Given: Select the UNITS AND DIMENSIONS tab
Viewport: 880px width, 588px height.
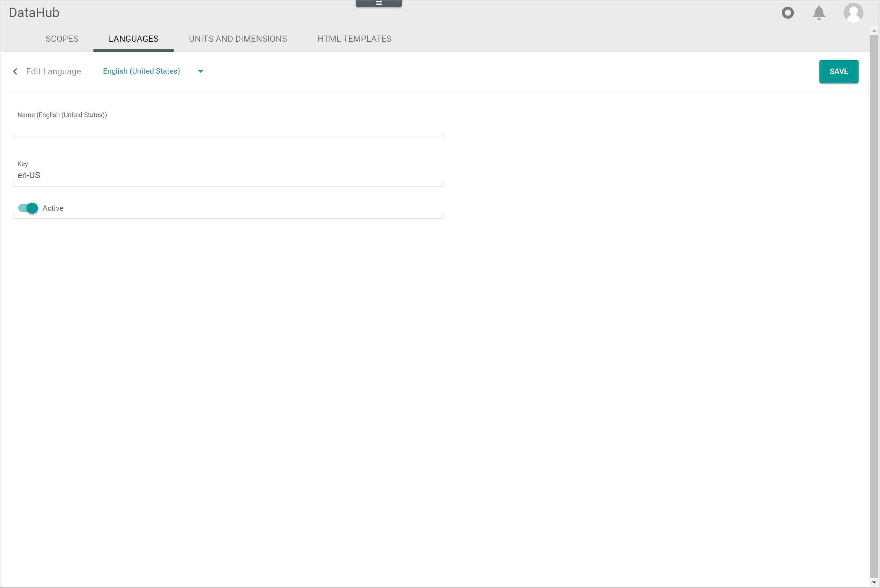Looking at the screenshot, I should [x=238, y=39].
